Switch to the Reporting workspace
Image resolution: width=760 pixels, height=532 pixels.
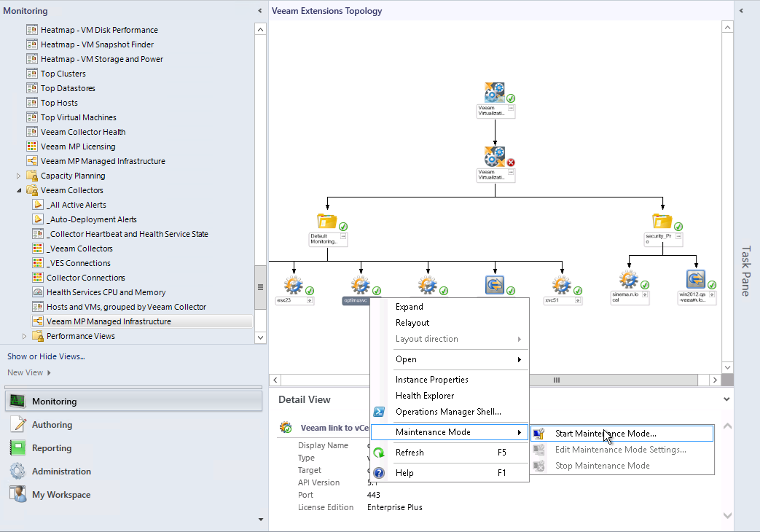point(134,447)
